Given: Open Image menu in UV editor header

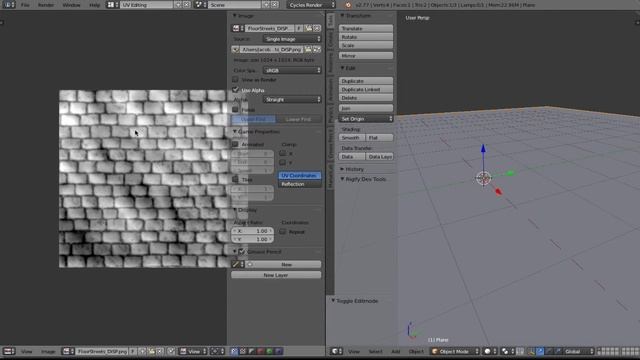Looking at the screenshot, I should (48, 351).
